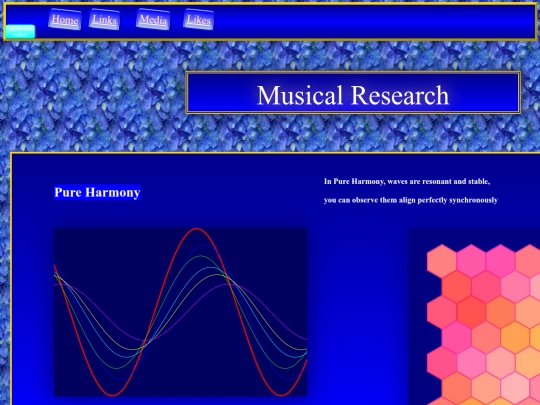The image size is (540, 405).
Task: Click text 'In Pure Harmony, waves are resonant and stable,'
Action: click(407, 181)
